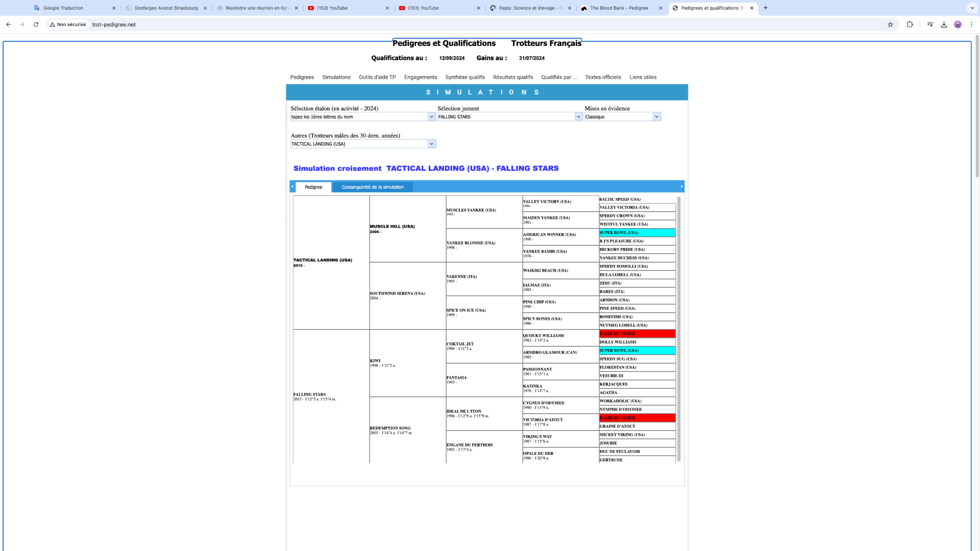Switch to Reply: Science et élevage tab

coord(530,8)
